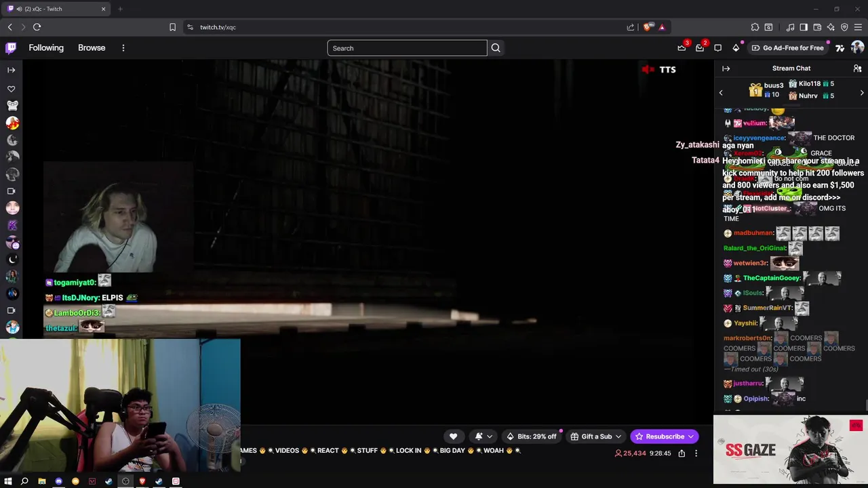The width and height of the screenshot is (868, 488).
Task: Click the muted TTS speaker icon
Action: click(x=648, y=70)
